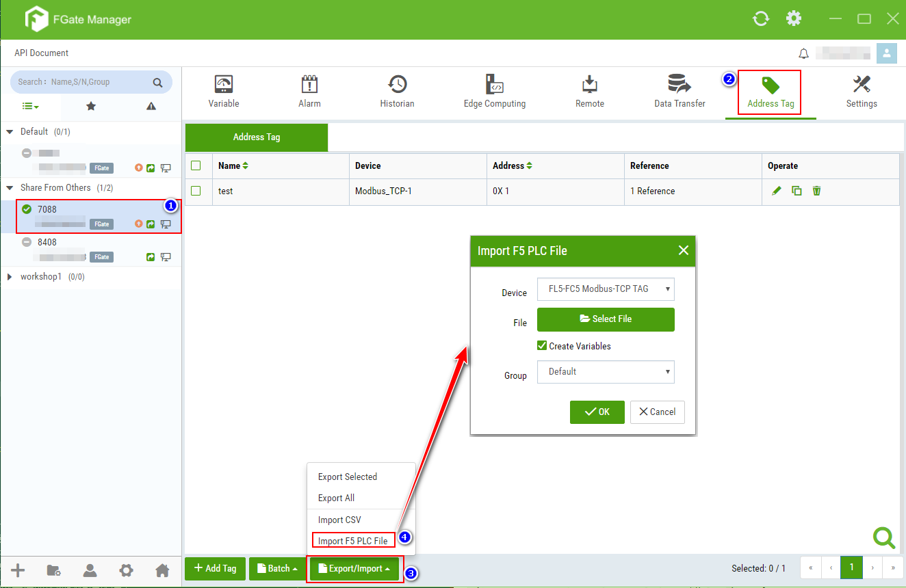Jump to last page in pagination
906x588 pixels.
[893, 567]
